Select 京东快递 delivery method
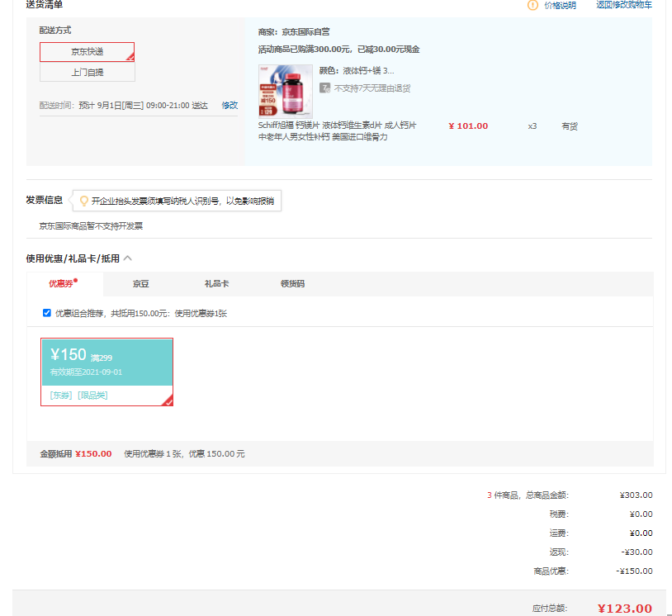 [87, 52]
